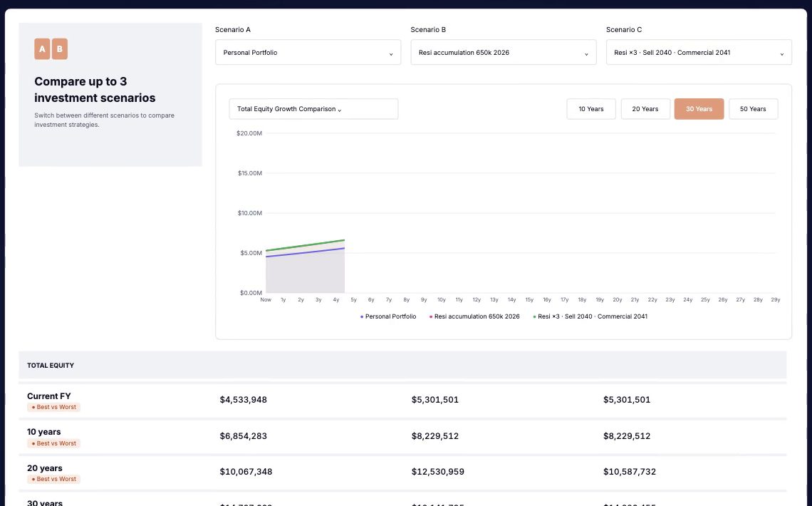Select the 30 Years range button
The height and width of the screenshot is (506, 812).
[699, 109]
